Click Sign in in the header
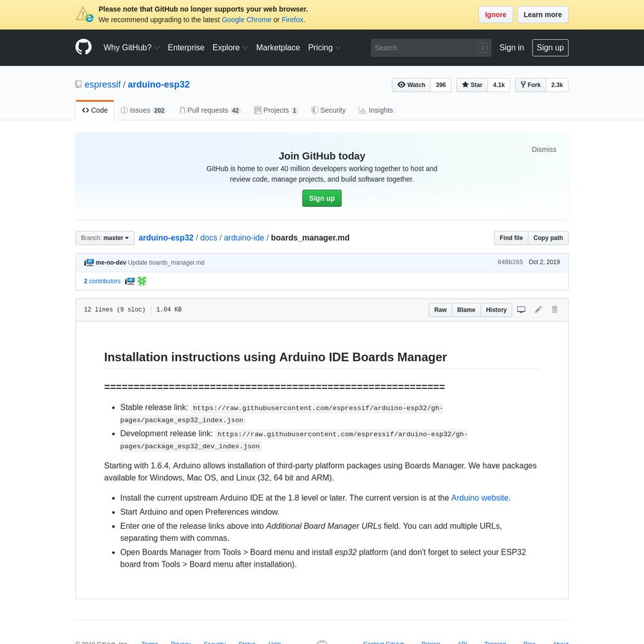644x644 pixels. [511, 48]
